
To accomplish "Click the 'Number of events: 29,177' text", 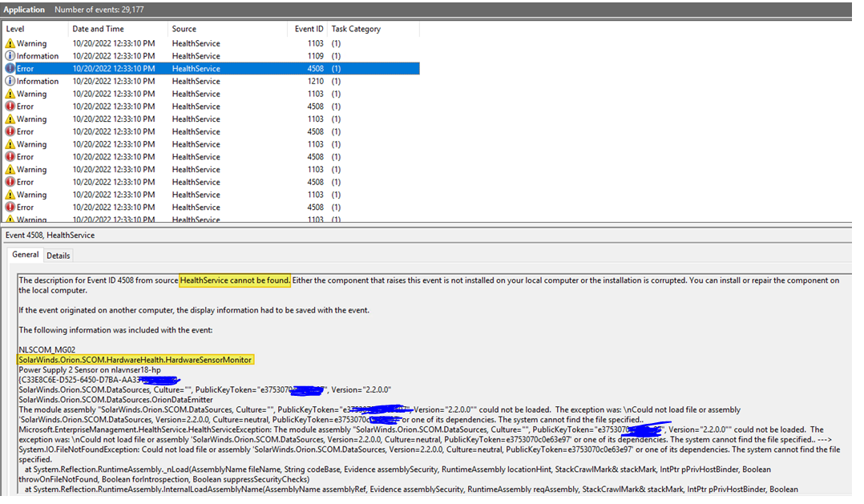I will tap(99, 10).
